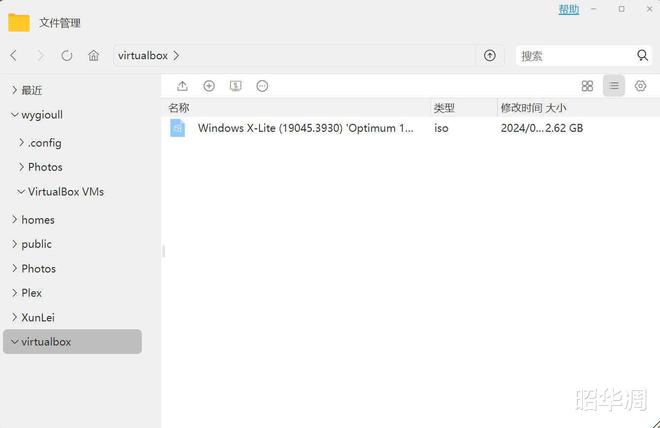
Task: Open the more options (ellipsis) toolbar icon
Action: point(262,86)
